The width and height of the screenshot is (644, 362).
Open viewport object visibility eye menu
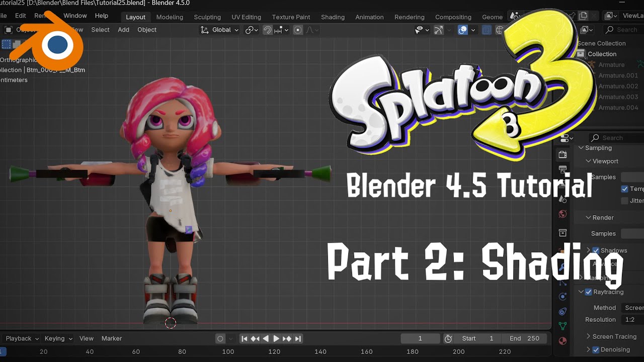(421, 30)
